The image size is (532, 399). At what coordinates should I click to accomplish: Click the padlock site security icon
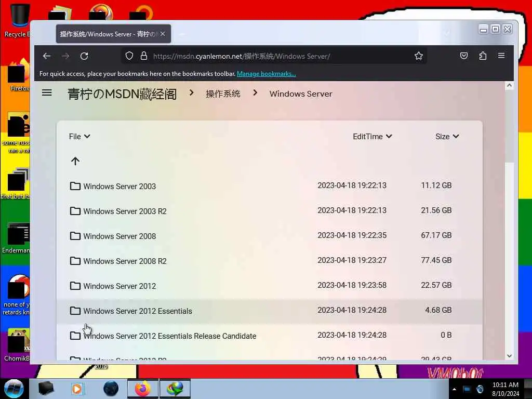(144, 56)
